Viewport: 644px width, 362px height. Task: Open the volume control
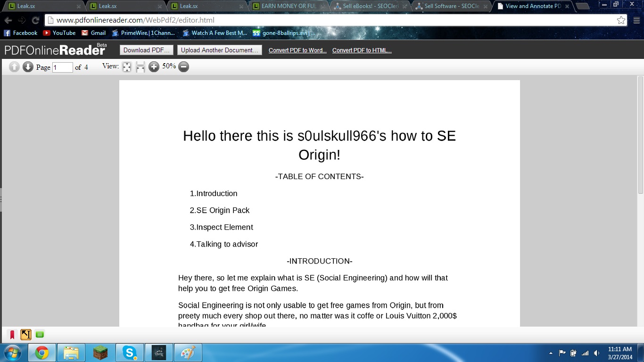coord(596,353)
